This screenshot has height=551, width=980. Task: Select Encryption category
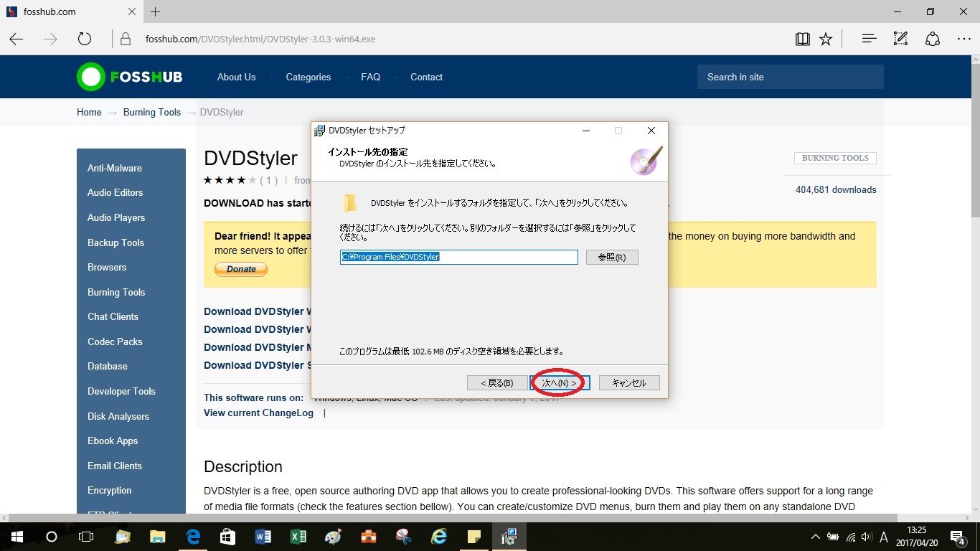[x=110, y=490]
